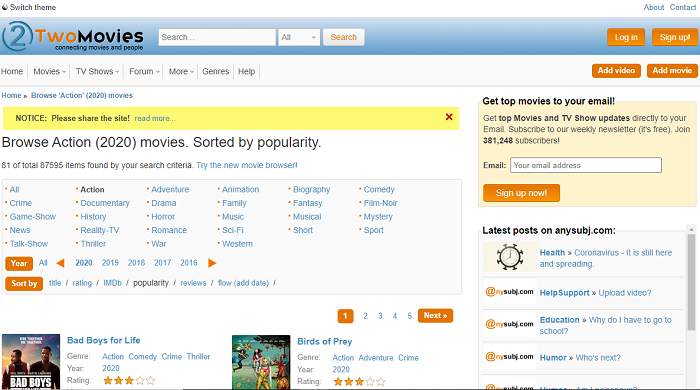Focus the Your email address field
Screen dimensions: 700x390
point(586,165)
